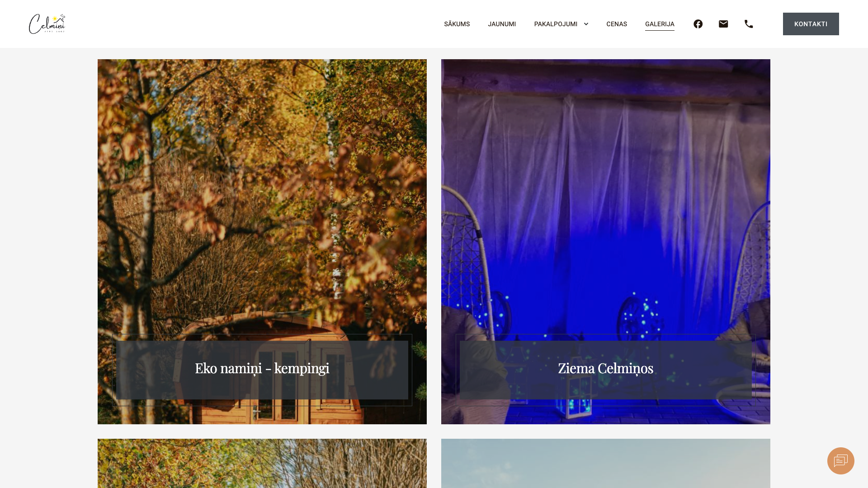Open the lower-right pale sky thumbnail
The height and width of the screenshot is (488, 868).
click(x=606, y=463)
